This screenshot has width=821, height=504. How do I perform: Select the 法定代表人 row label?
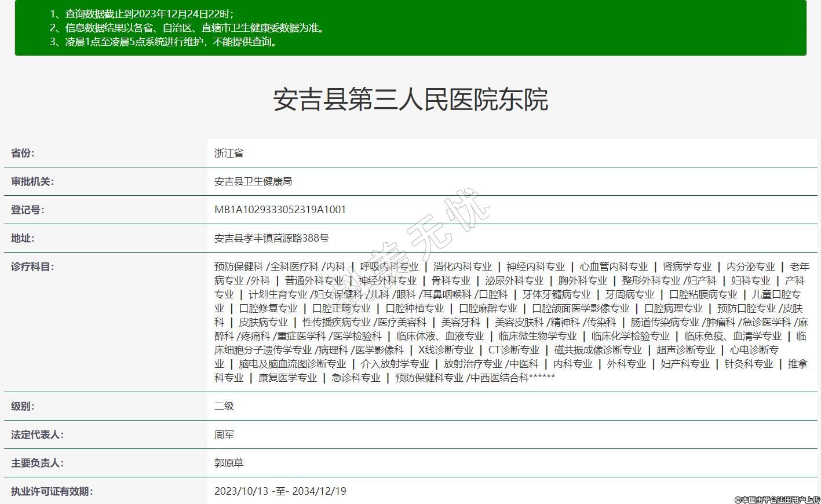point(37,434)
